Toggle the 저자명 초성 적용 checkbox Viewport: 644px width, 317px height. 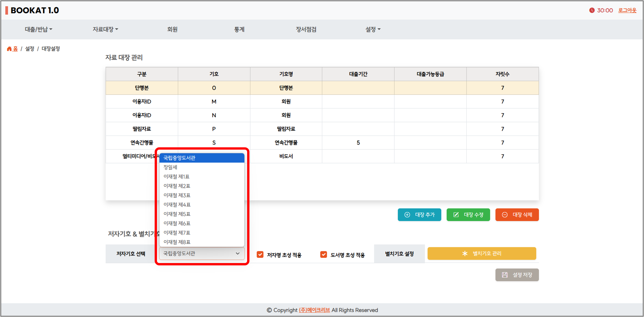tap(260, 255)
